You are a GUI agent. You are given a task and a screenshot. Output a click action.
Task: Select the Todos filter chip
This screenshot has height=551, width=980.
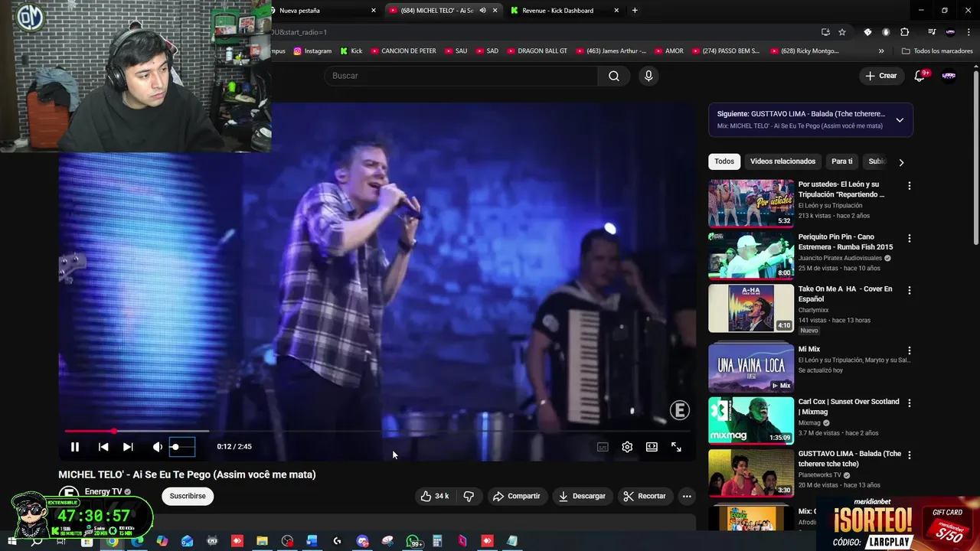pos(724,161)
